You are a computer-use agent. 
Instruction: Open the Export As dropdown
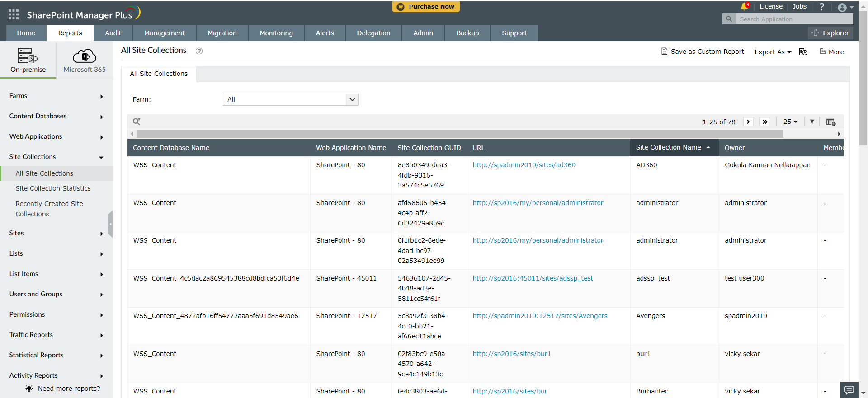point(773,52)
